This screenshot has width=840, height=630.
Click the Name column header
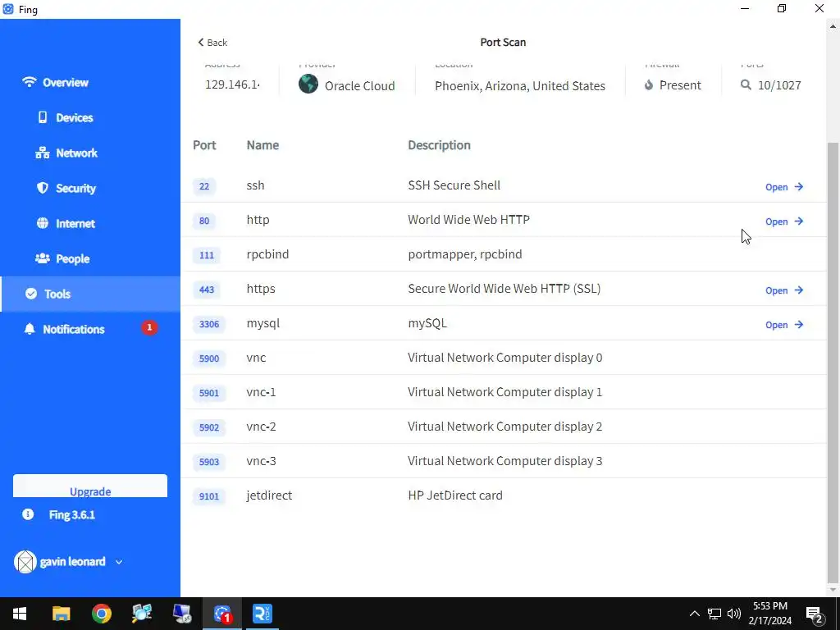point(262,145)
